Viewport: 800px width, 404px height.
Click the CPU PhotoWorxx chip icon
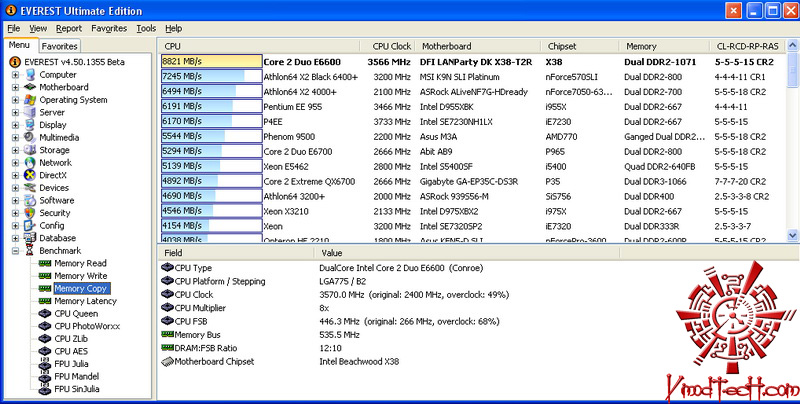tap(45, 326)
